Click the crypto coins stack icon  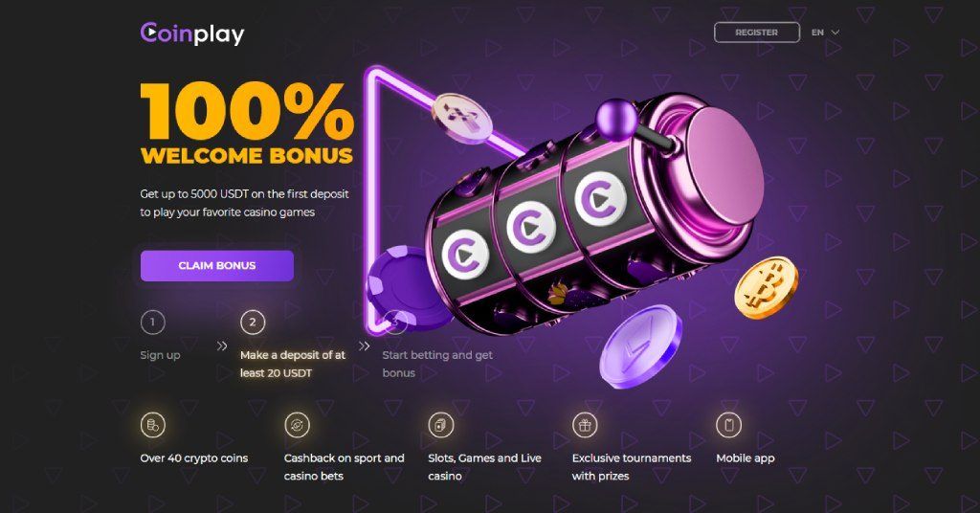(153, 426)
